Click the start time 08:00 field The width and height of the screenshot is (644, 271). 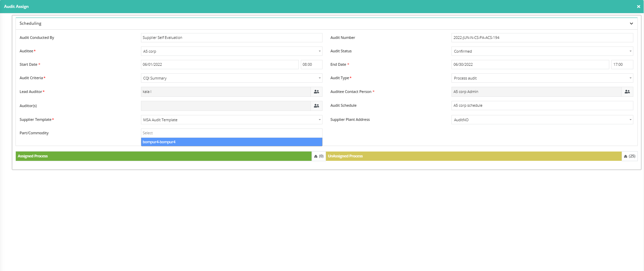pos(312,64)
